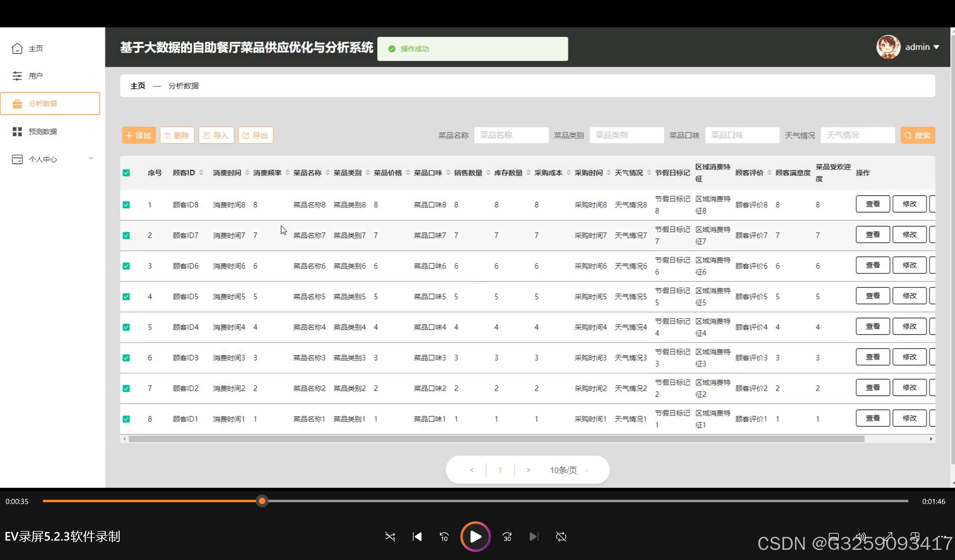Click the video progress slider handle
Viewport: 955px width, 560px height.
pyautogui.click(x=262, y=501)
